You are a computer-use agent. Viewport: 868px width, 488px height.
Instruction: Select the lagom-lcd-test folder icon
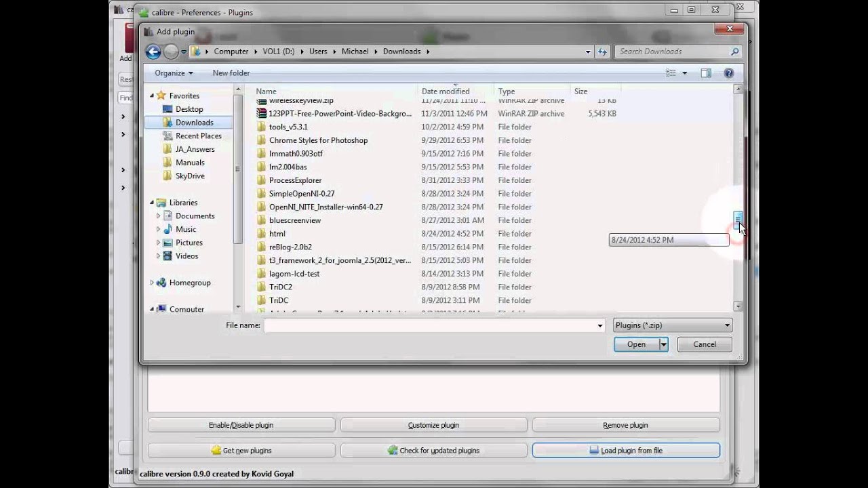(262, 274)
